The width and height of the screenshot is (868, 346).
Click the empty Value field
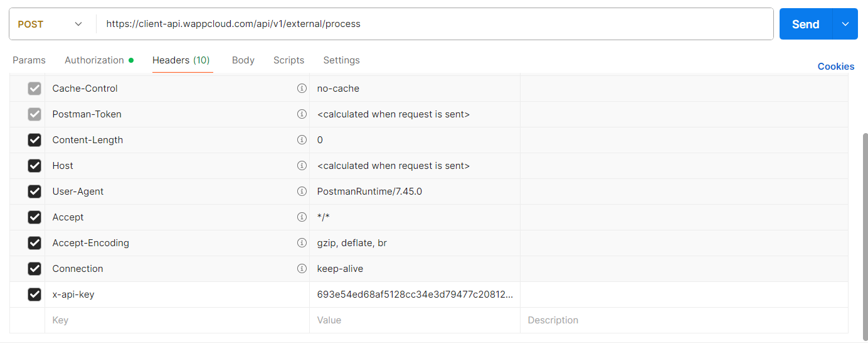pos(415,320)
